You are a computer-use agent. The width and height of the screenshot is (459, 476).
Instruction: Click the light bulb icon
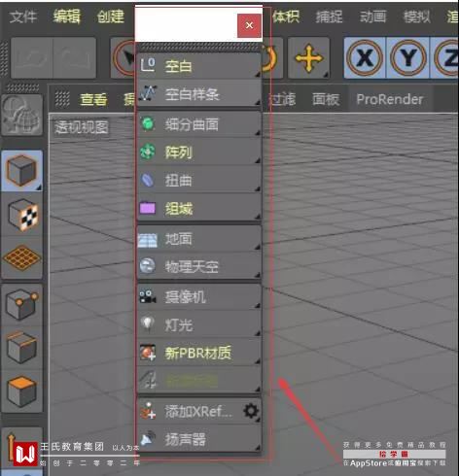point(148,323)
